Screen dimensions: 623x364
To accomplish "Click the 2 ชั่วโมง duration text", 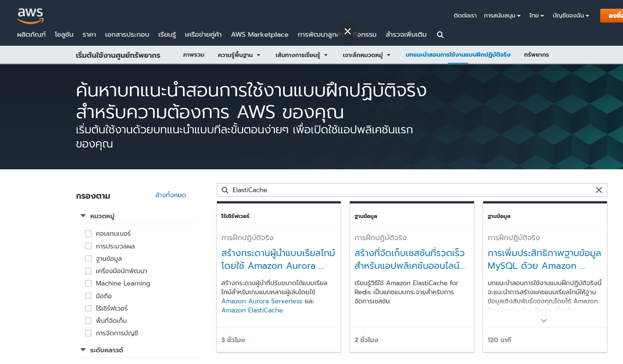I will 366,340.
